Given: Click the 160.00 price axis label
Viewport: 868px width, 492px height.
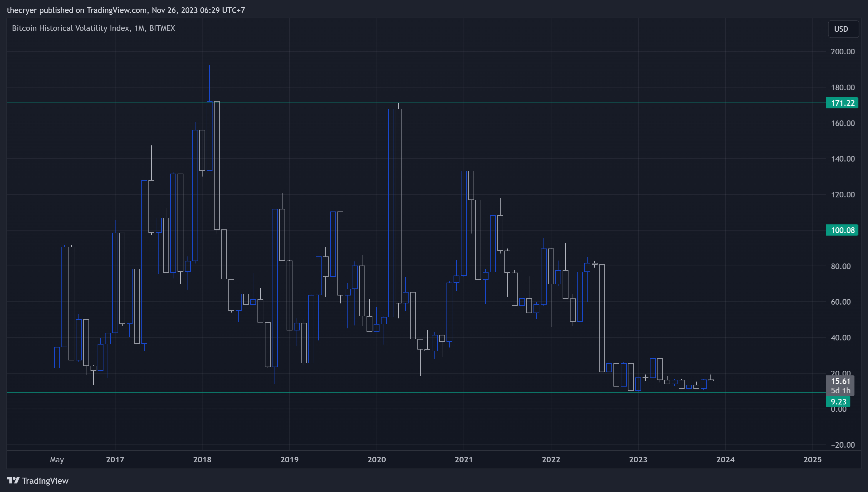Looking at the screenshot, I should click(x=843, y=123).
